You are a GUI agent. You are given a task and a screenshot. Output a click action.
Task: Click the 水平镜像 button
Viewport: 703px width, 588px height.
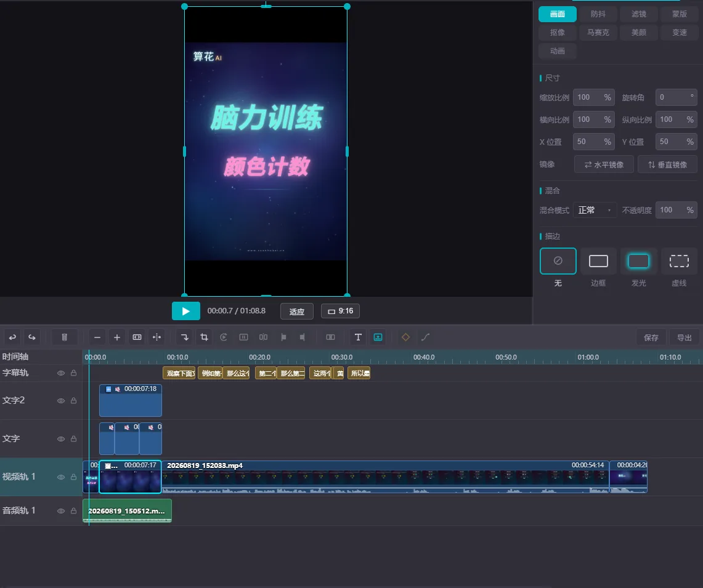pyautogui.click(x=604, y=164)
